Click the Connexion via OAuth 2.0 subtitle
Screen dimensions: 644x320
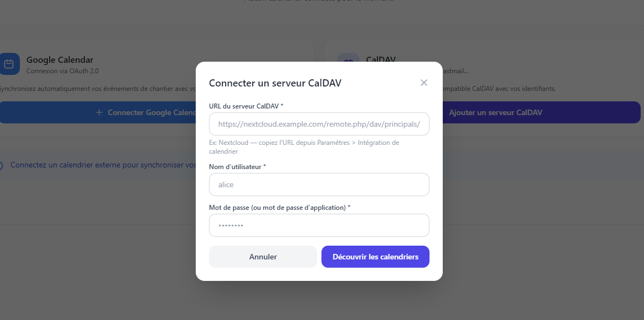click(x=62, y=71)
